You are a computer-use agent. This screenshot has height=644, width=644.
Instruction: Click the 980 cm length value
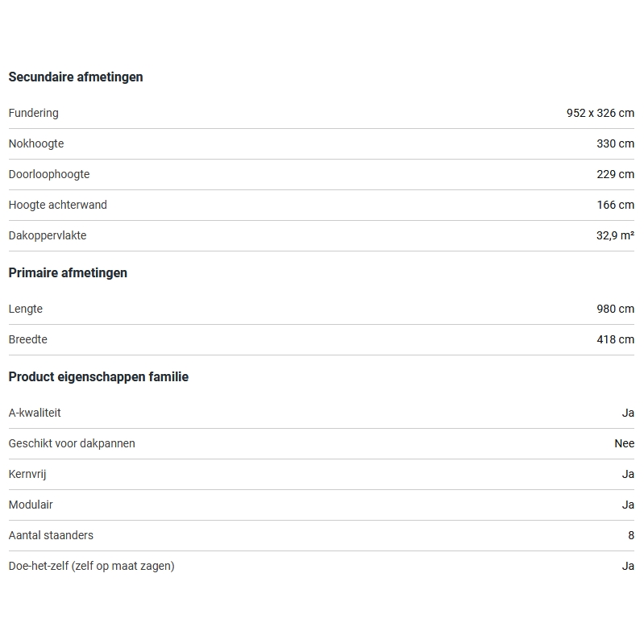tap(615, 310)
